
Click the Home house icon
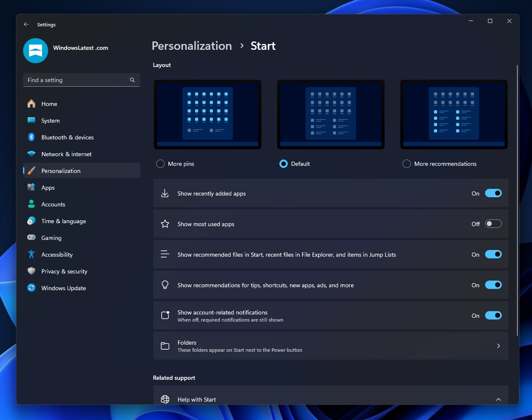click(x=31, y=104)
